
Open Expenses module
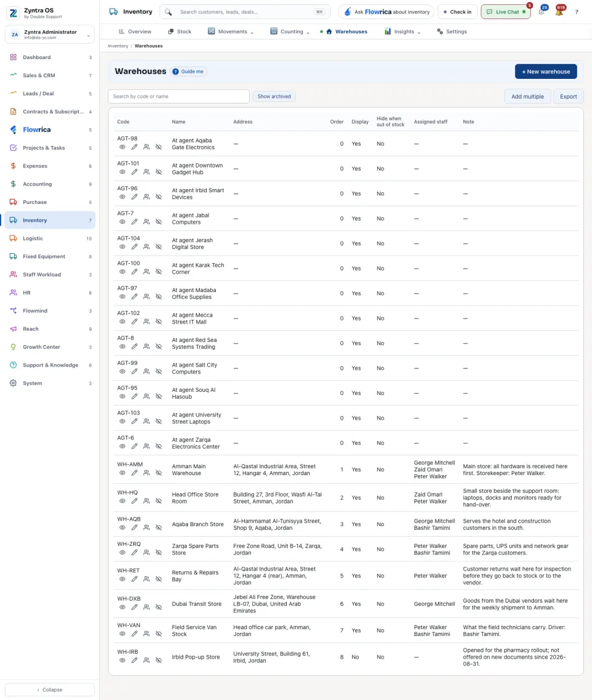pyautogui.click(x=50, y=166)
